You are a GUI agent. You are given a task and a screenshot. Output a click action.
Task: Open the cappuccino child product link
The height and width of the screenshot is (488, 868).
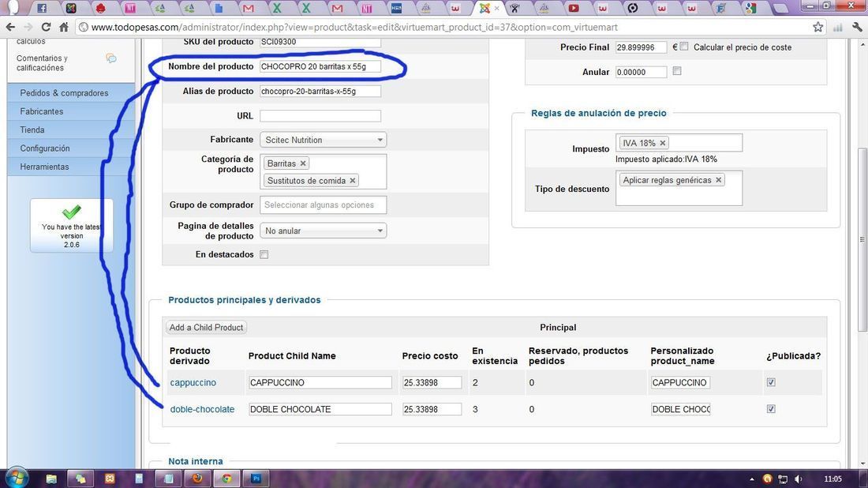point(193,383)
